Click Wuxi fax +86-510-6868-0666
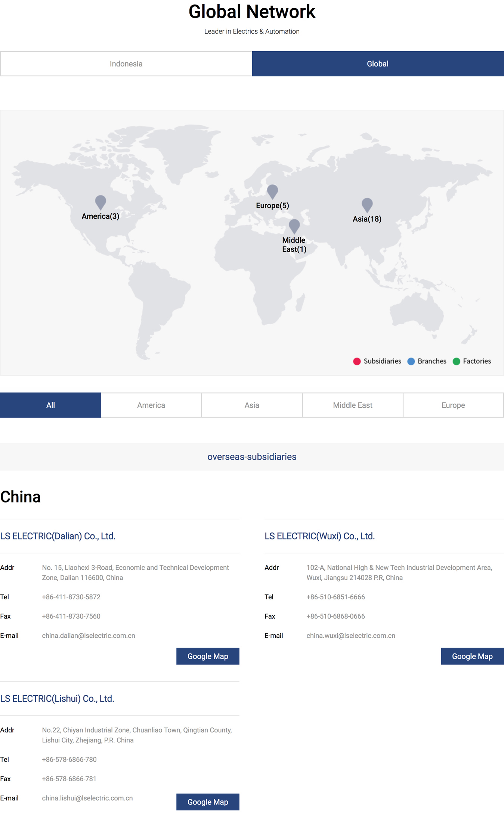504x831 pixels. tap(336, 617)
